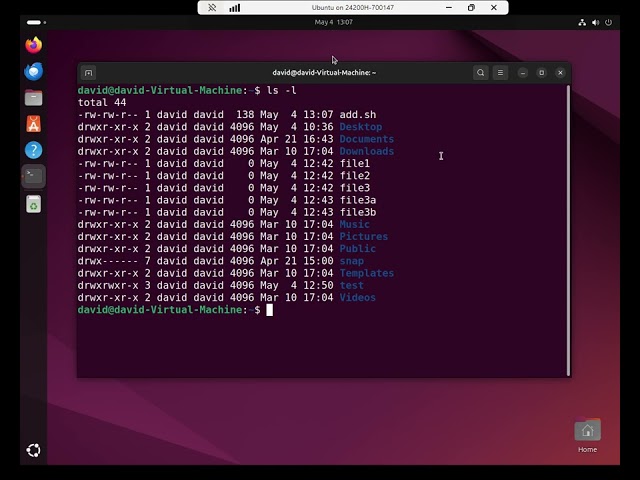This screenshot has width=640, height=480.
Task: Close the terminal window
Action: pyautogui.click(x=560, y=73)
